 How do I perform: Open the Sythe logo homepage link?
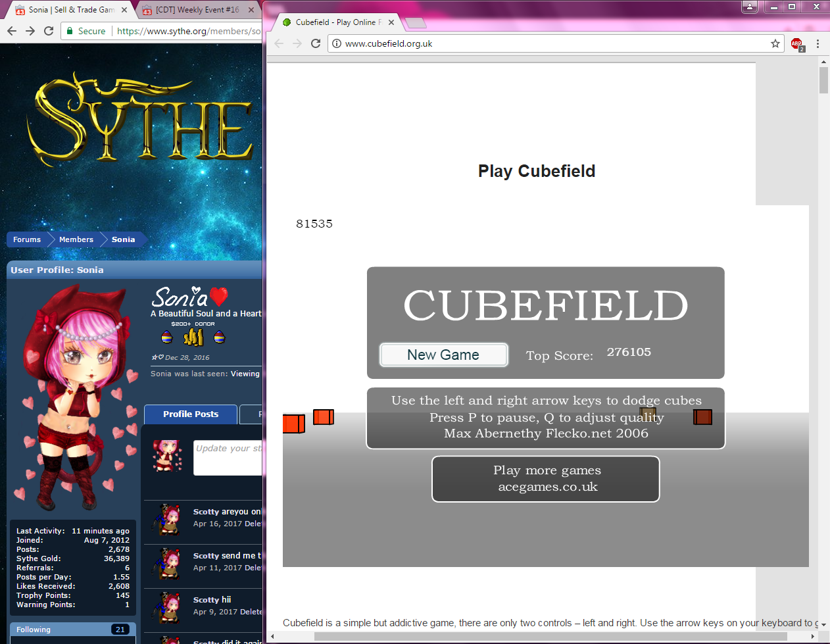click(140, 120)
